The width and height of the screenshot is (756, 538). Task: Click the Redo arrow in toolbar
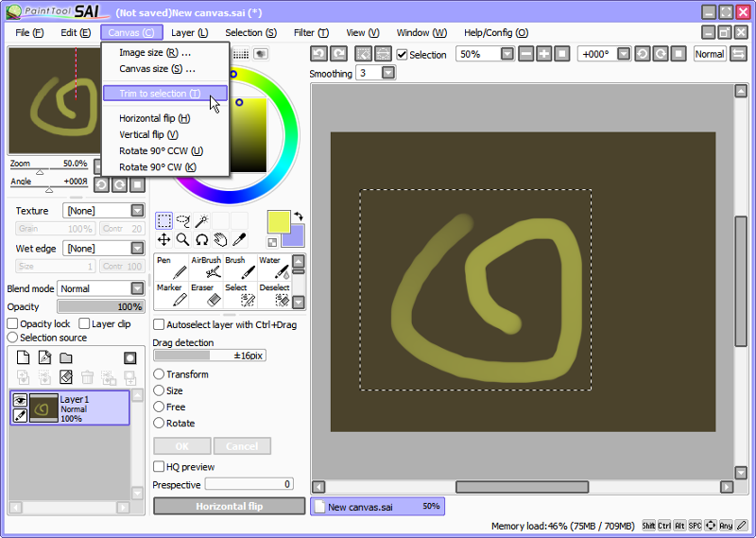pos(338,54)
